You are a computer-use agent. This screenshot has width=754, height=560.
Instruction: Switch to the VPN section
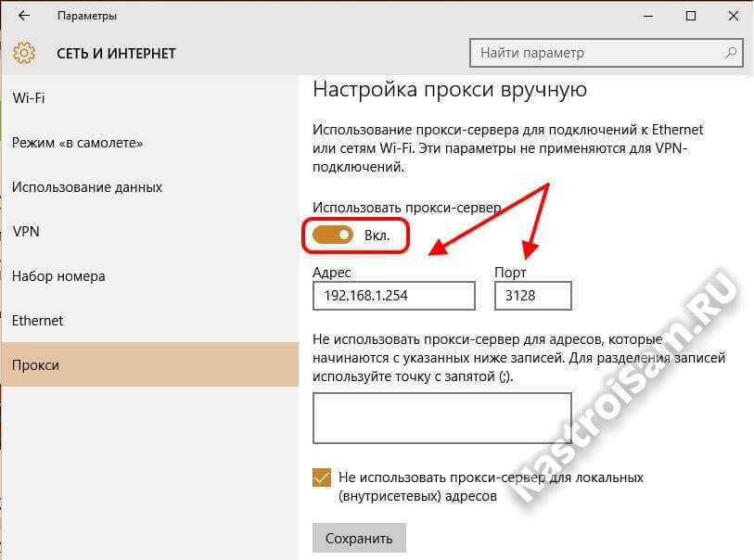point(149,231)
